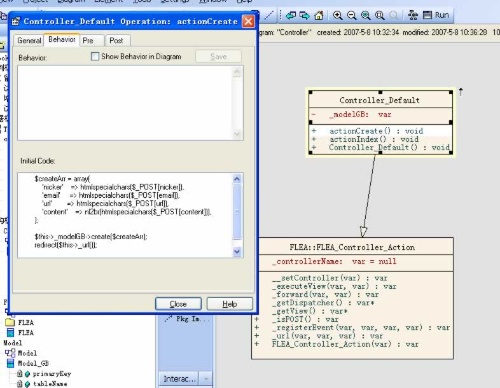The image size is (500, 388).
Task: Zoom in with the plus magnifier icon
Action: pos(338,15)
